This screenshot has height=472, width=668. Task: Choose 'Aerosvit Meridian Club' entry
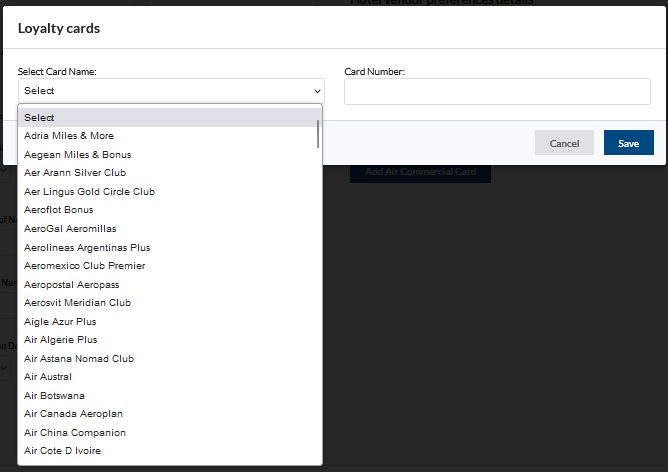169,303
